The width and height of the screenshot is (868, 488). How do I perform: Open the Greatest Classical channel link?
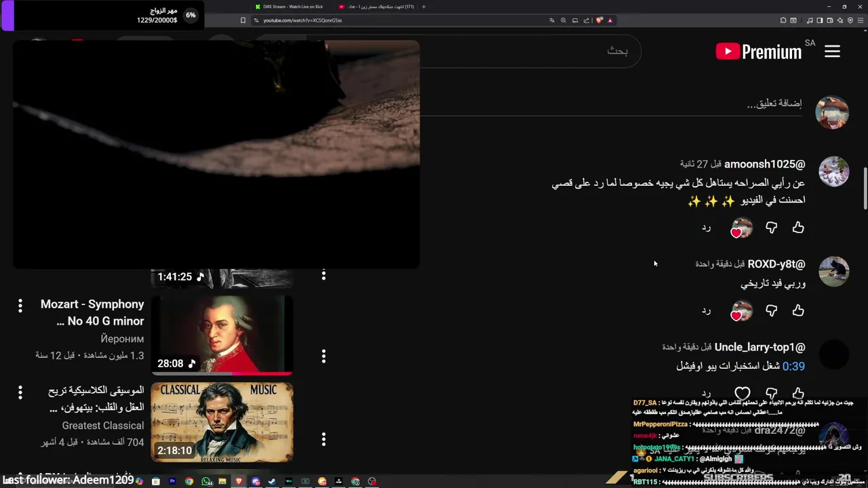(x=103, y=426)
